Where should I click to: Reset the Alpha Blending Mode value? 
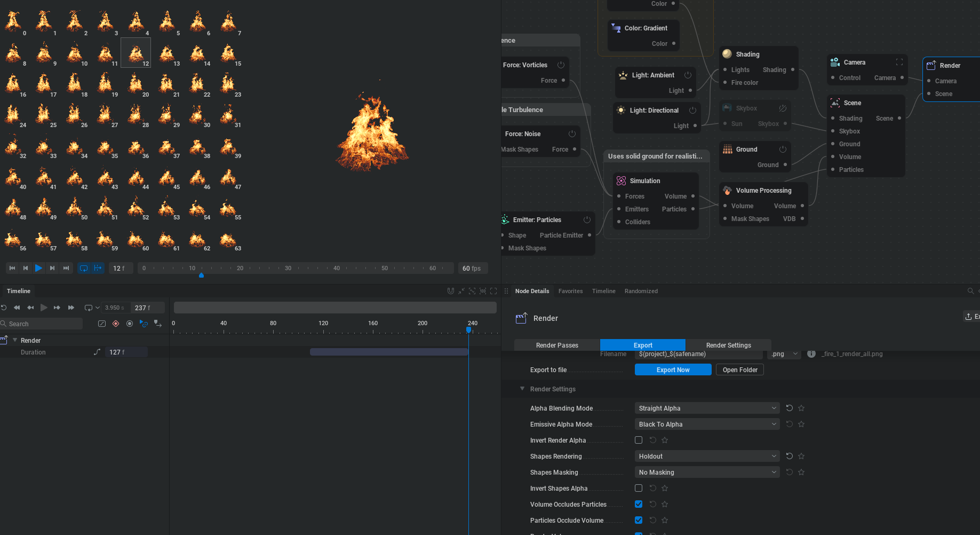click(790, 408)
